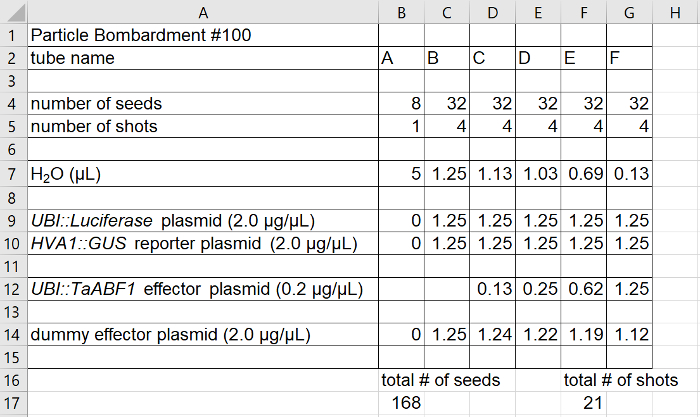The height and width of the screenshot is (417, 700).
Task: Select the 'number of shots' label cell
Action: [94, 127]
